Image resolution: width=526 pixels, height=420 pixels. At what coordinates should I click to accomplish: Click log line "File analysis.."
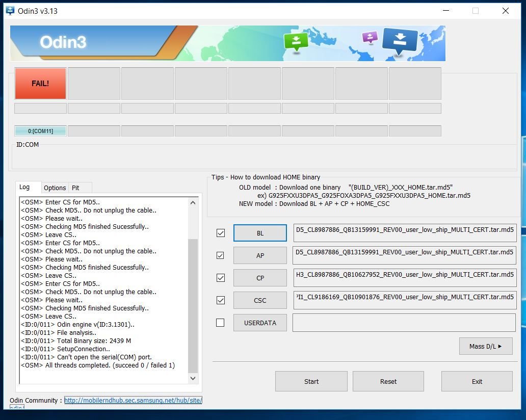coord(59,333)
